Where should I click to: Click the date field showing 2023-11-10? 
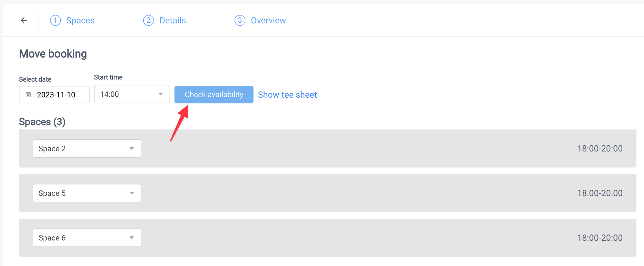[54, 94]
